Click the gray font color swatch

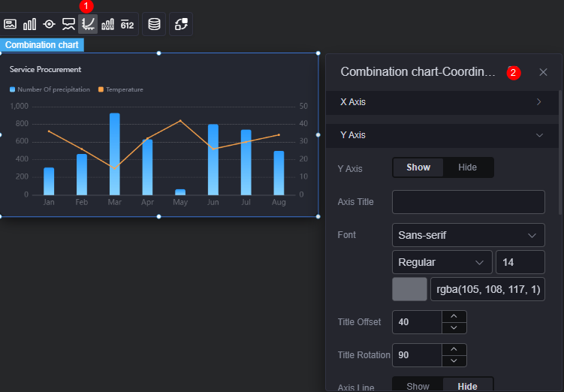point(409,289)
